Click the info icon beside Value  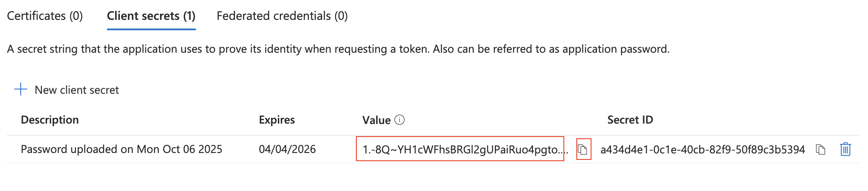[x=400, y=120]
